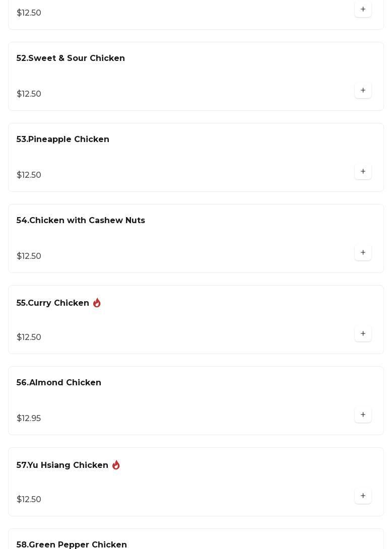Image resolution: width=392 pixels, height=549 pixels.
Task: Add Chicken with Cashew Nuts to order
Action: click(x=363, y=253)
